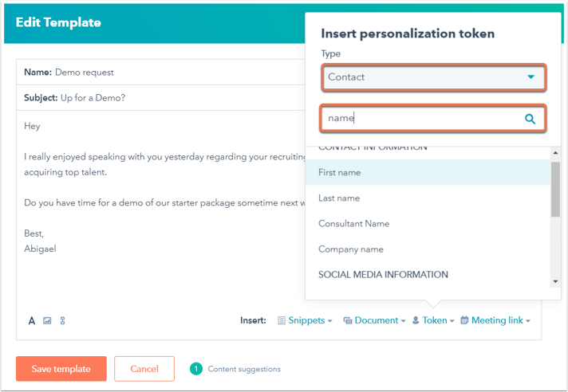Click the Document pages icon
568x392 pixels.
pos(348,320)
